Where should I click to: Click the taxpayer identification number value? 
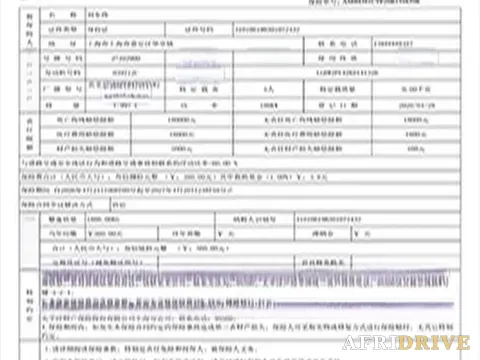329,219
